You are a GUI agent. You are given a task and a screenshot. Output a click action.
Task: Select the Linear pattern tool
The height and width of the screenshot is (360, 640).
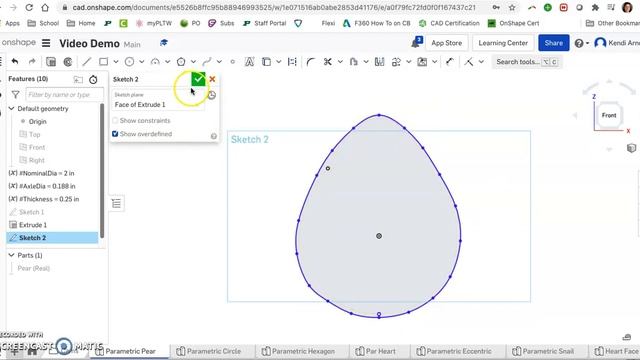396,62
